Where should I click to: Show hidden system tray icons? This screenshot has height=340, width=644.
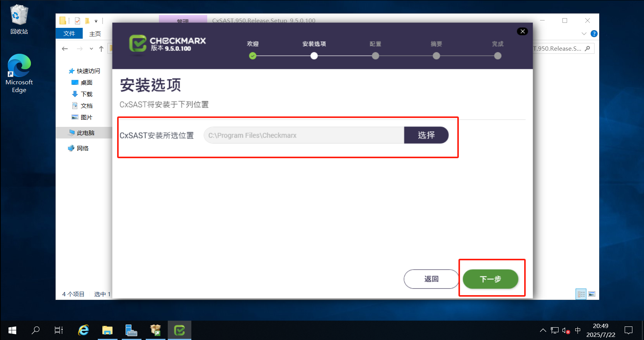coord(543,330)
